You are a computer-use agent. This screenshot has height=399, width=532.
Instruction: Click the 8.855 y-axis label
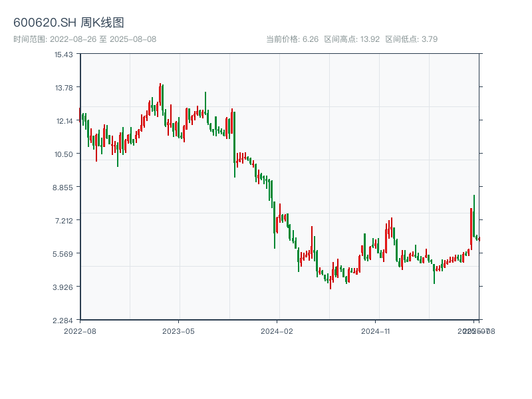coord(64,187)
